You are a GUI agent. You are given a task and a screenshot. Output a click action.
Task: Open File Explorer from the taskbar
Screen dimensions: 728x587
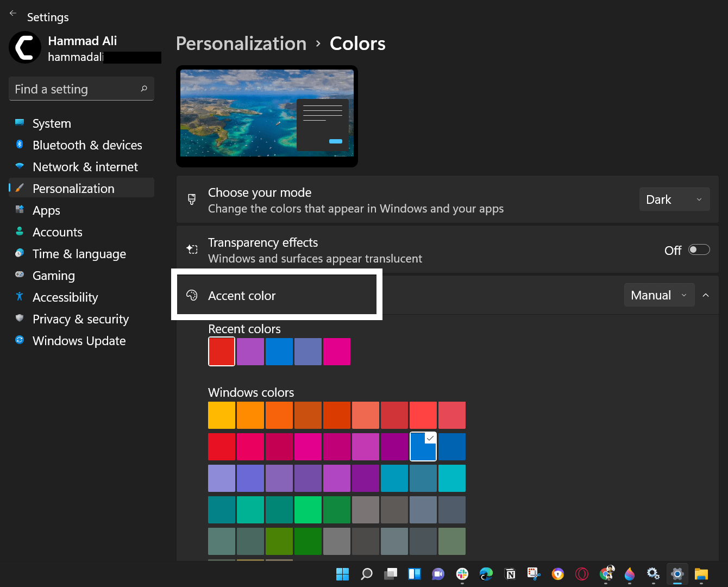click(701, 574)
